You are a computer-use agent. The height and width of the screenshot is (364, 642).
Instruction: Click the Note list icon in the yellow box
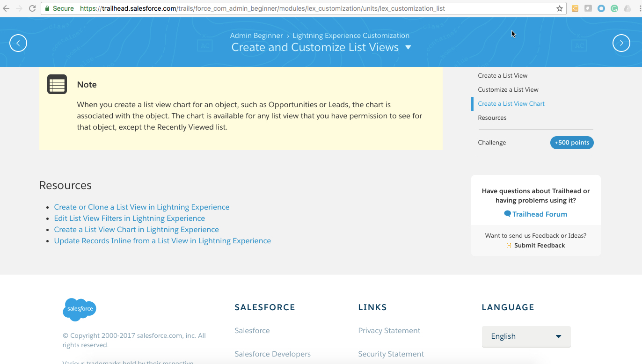click(x=57, y=84)
